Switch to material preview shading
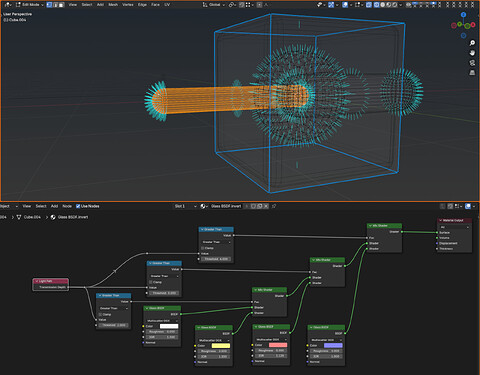Viewport: 480px width, 375px height. point(389,5)
